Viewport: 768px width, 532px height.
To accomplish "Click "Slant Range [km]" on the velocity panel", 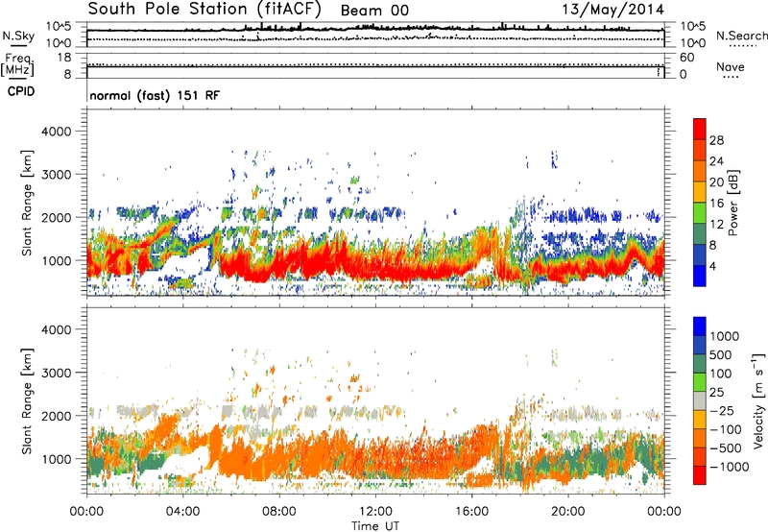I will (x=27, y=400).
